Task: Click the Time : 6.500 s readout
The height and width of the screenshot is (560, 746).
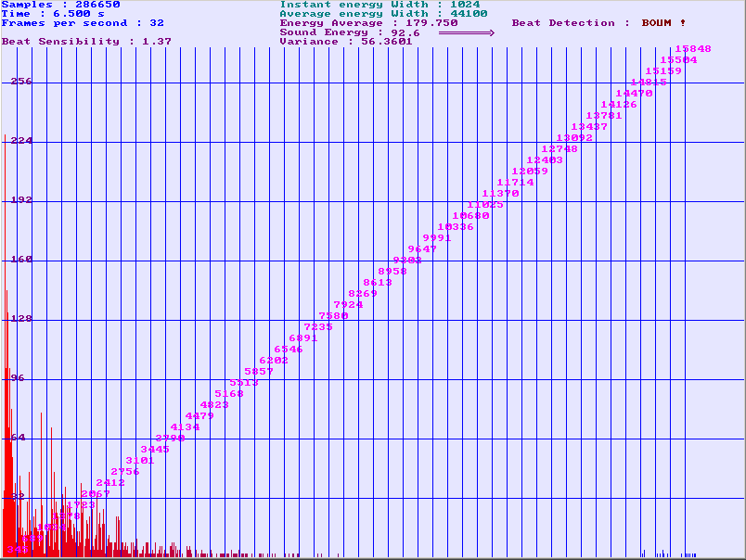Action: (53, 14)
